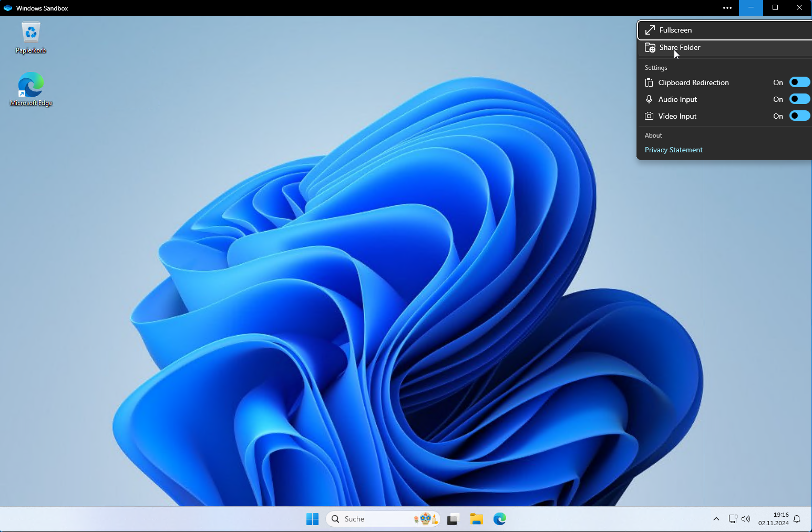Expand the hidden system tray icons chevron

click(716, 519)
